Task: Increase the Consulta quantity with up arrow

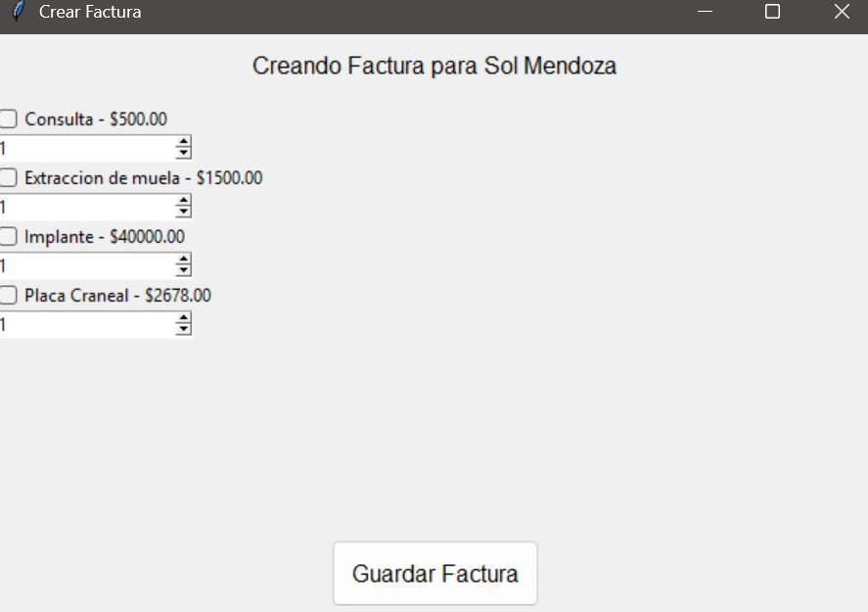Action: point(183,143)
